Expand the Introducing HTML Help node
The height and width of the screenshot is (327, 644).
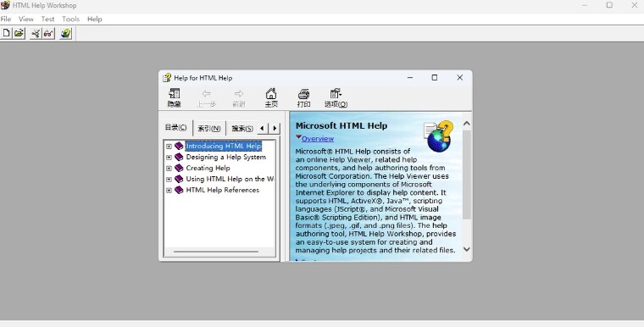[x=169, y=147]
